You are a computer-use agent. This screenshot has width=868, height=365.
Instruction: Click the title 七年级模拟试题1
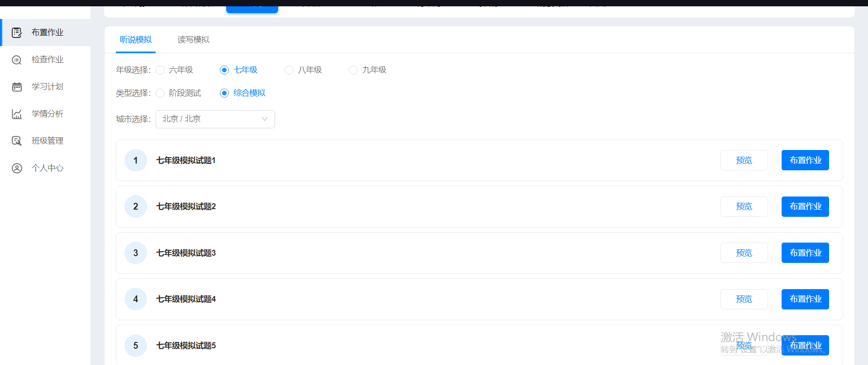pos(186,160)
